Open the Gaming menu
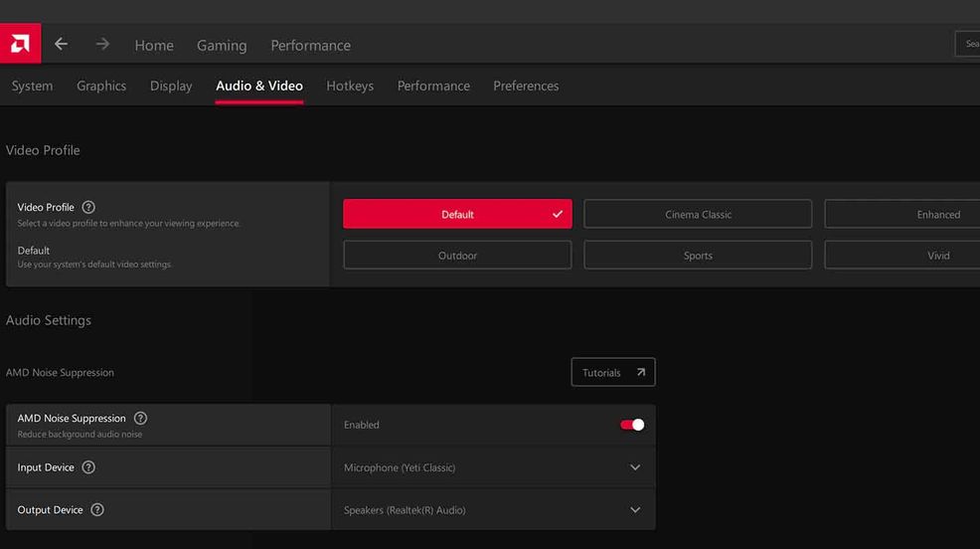 [x=222, y=45]
